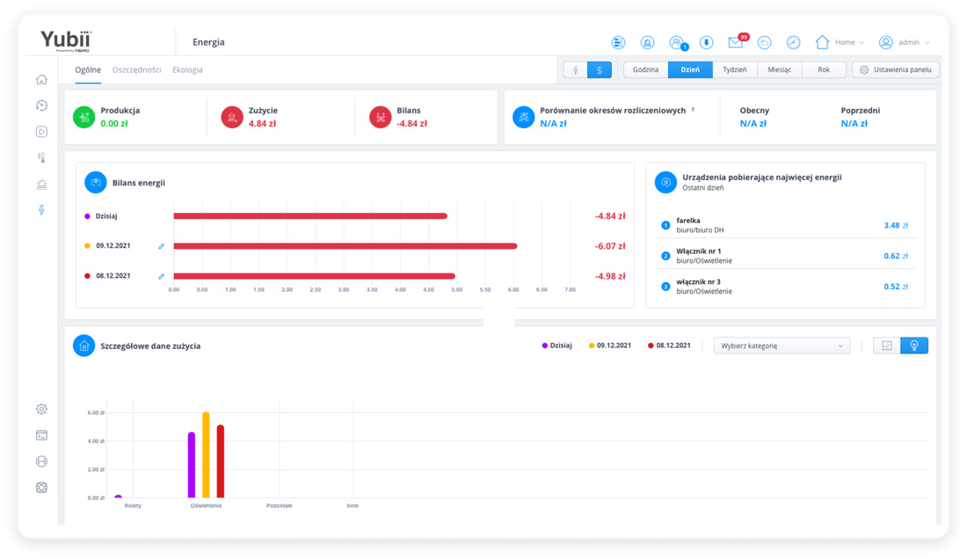Click the Dzisiaj red balance bar
Screen dimensions: 967x560
pos(310,216)
